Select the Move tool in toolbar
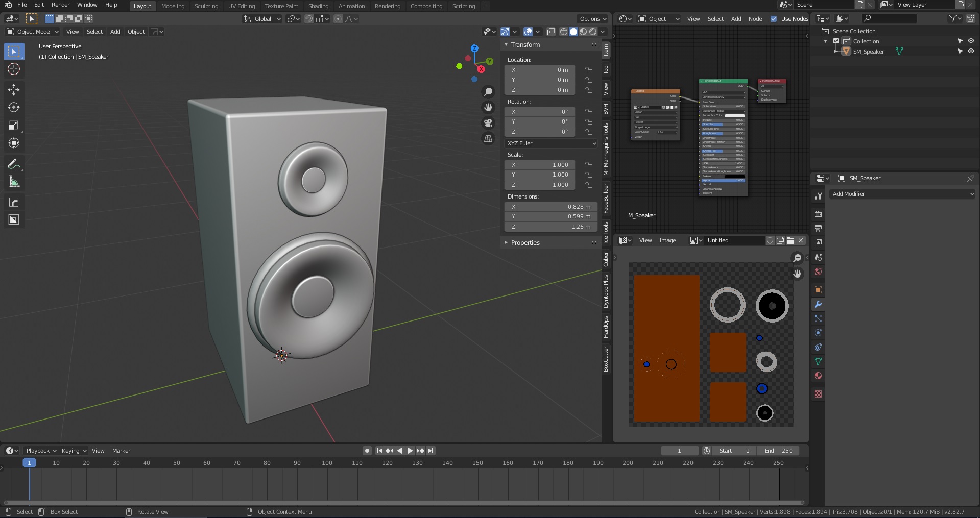The image size is (980, 518). pyautogui.click(x=14, y=90)
